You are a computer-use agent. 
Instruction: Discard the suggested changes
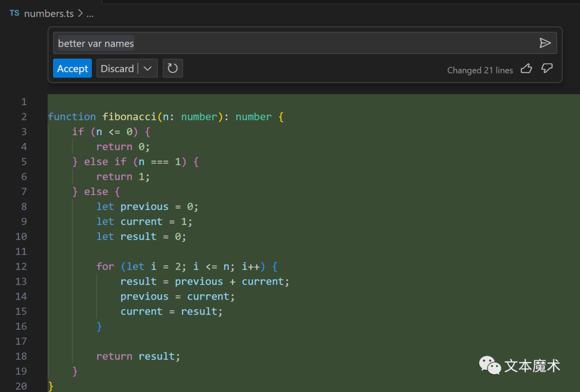coord(117,68)
